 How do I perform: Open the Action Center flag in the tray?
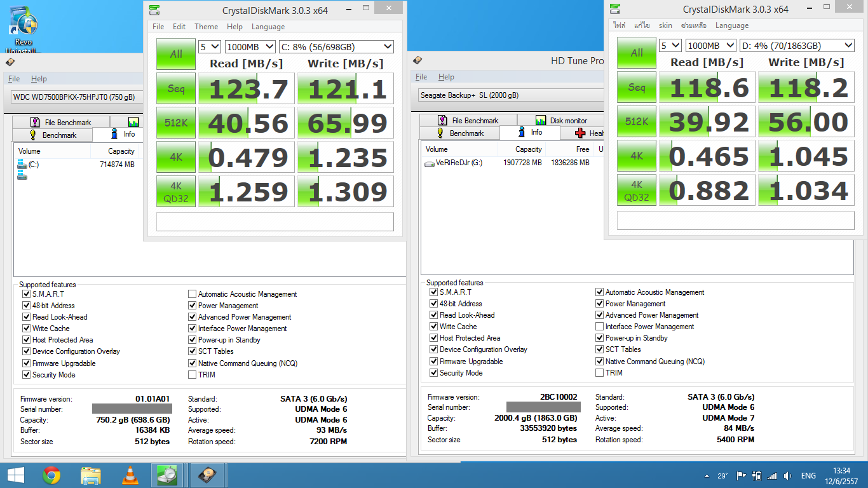(x=741, y=476)
